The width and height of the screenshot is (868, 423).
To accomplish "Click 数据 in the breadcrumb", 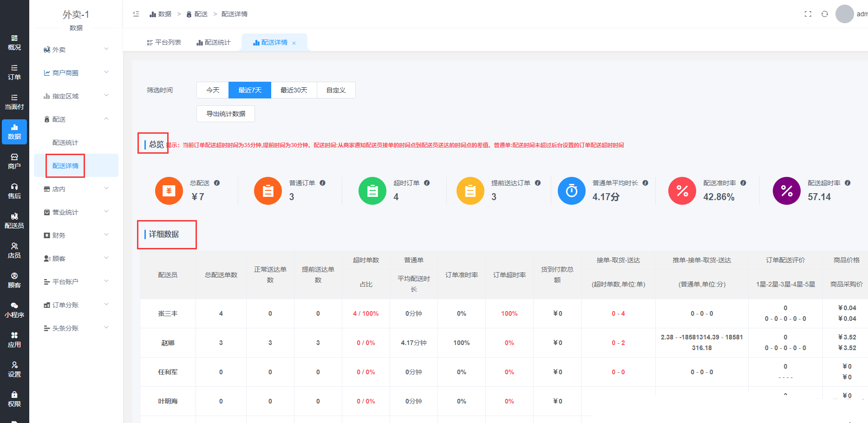I will pyautogui.click(x=161, y=14).
